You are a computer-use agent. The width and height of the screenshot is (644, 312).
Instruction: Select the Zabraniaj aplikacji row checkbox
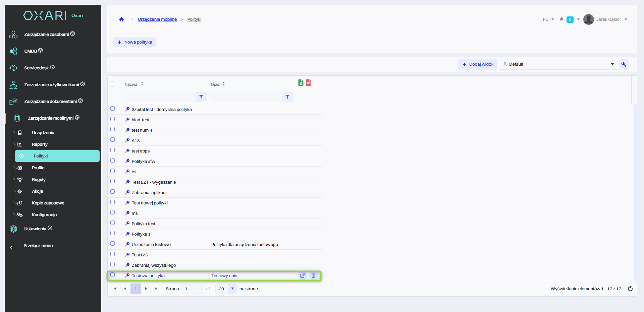tap(113, 192)
